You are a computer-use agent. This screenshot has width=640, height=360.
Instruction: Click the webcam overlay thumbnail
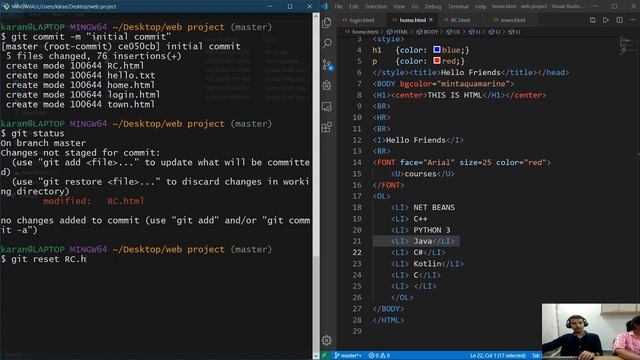pos(591,331)
